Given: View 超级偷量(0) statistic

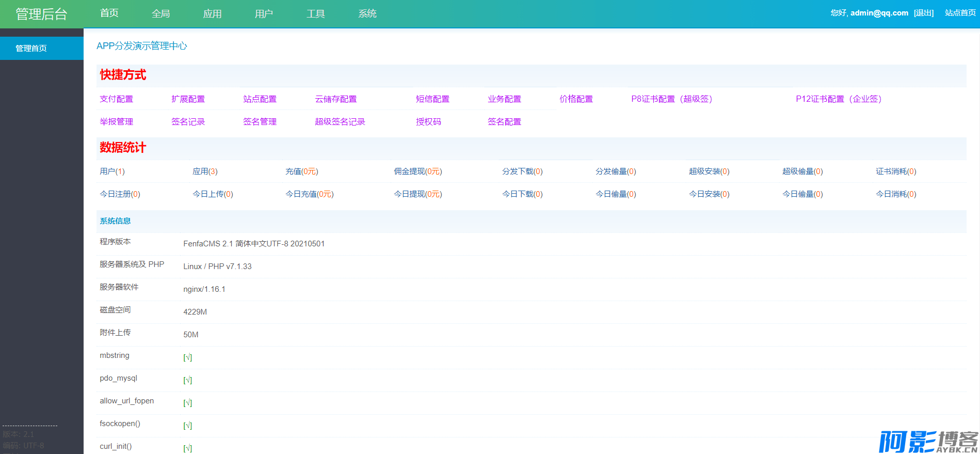Looking at the screenshot, I should click(803, 171).
